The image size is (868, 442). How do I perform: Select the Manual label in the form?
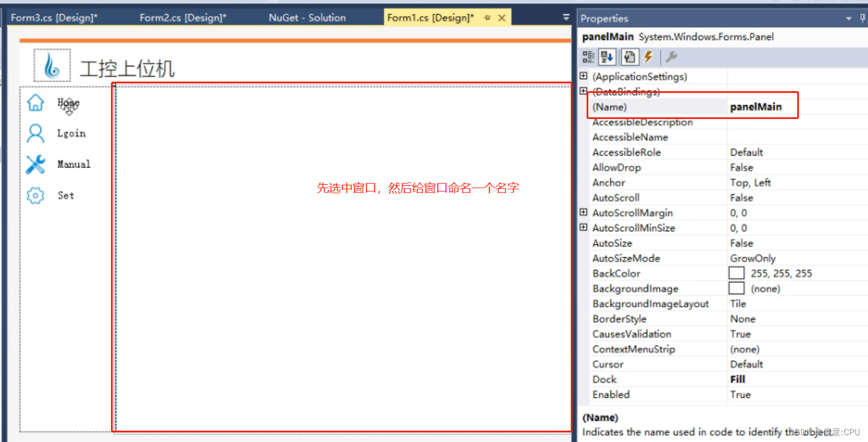coord(74,164)
